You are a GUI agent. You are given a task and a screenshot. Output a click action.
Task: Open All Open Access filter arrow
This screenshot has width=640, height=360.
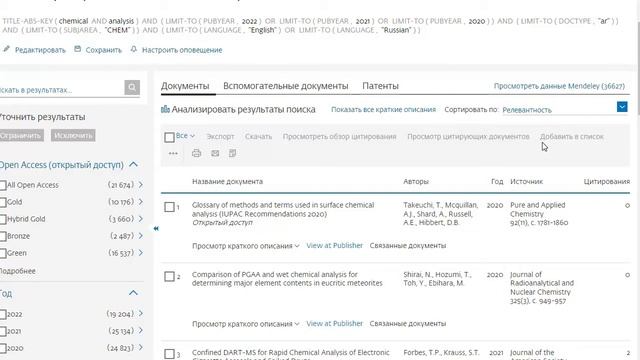(140, 185)
